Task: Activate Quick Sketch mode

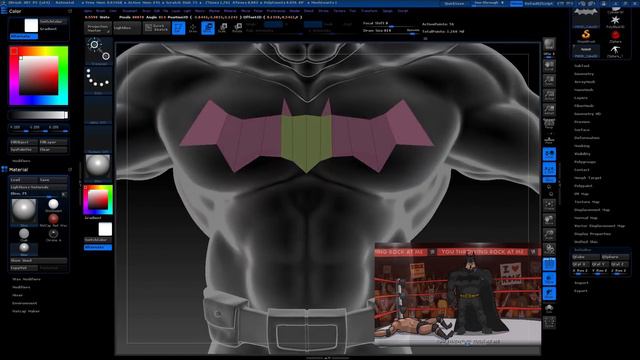Action: coord(157,28)
